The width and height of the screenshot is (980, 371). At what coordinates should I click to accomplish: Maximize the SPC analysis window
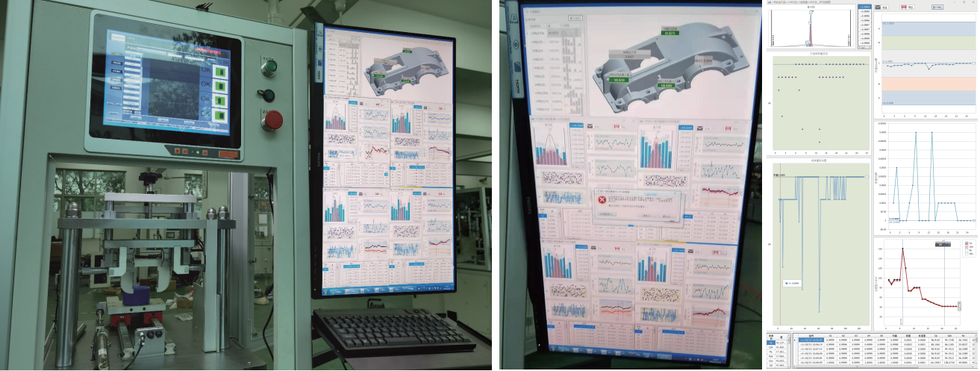click(x=964, y=2)
